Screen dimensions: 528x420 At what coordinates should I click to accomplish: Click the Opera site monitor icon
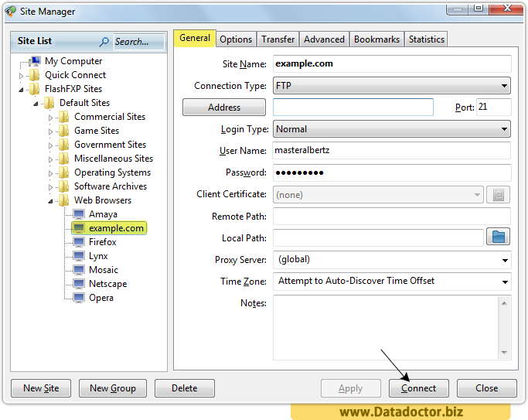79,298
